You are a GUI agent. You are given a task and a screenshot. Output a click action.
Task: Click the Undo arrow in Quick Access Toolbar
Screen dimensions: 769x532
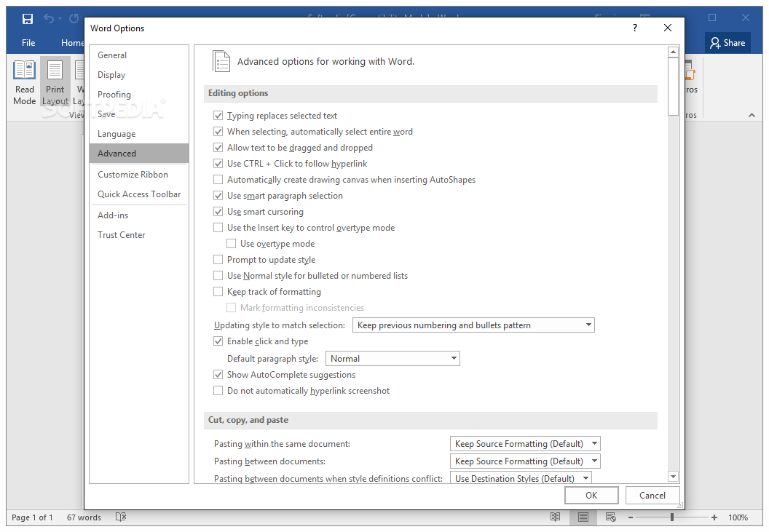(x=49, y=19)
